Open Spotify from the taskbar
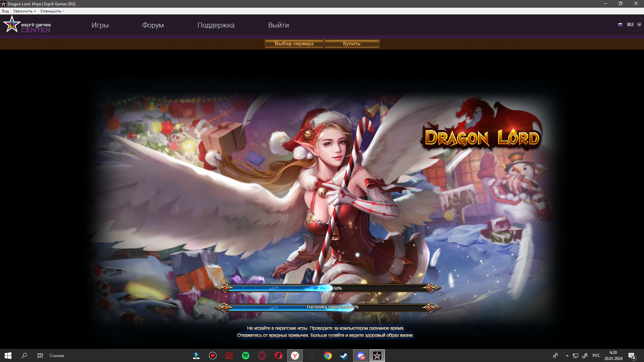644x362 pixels. point(246,356)
